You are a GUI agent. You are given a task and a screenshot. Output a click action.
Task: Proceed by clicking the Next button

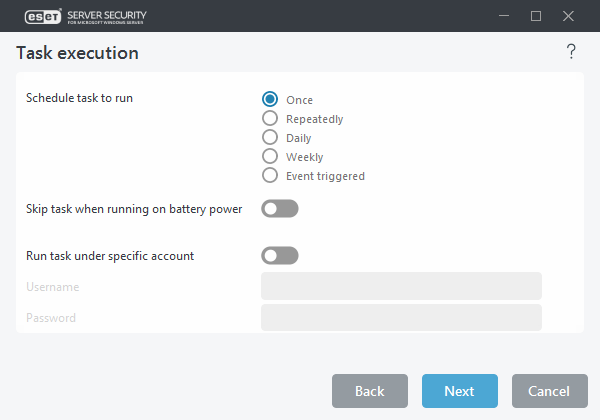[x=459, y=391]
